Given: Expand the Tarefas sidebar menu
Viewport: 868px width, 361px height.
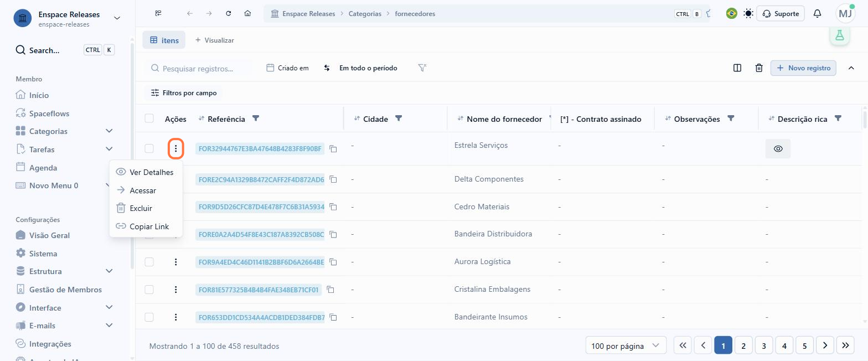Looking at the screenshot, I should click(x=109, y=149).
